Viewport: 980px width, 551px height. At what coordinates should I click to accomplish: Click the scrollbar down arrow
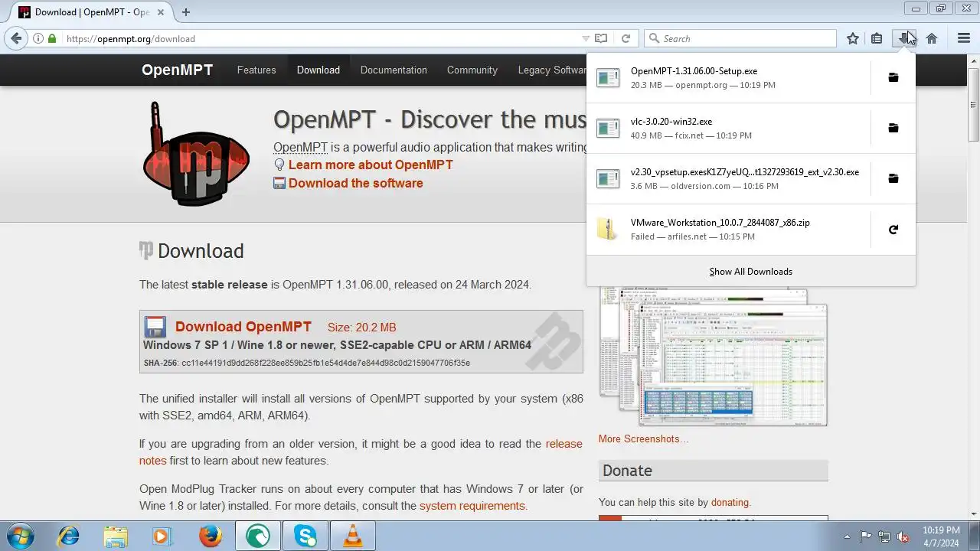(974, 514)
